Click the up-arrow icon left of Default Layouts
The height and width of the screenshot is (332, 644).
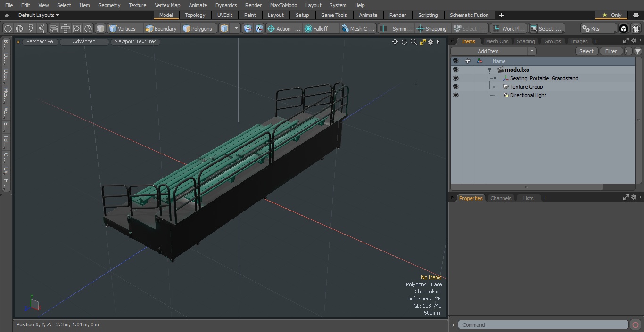coord(7,15)
